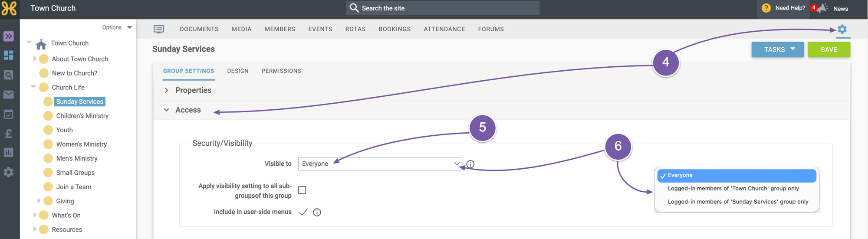868x239 pixels.
Task: Click info icon beside user-side menus
Action: 317,212
